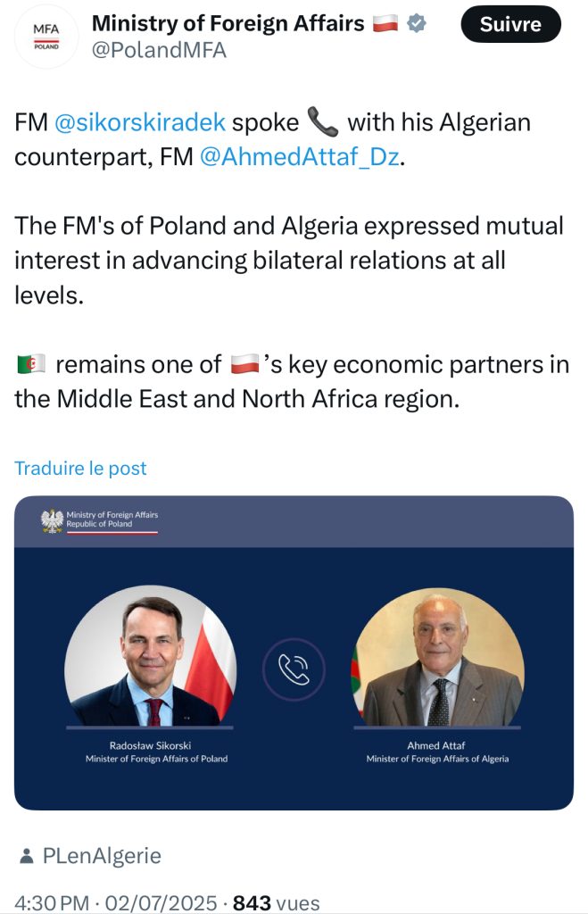The height and width of the screenshot is (914, 588).
Task: Open the Radosław Sikorski portrait photo
Action: [x=151, y=656]
